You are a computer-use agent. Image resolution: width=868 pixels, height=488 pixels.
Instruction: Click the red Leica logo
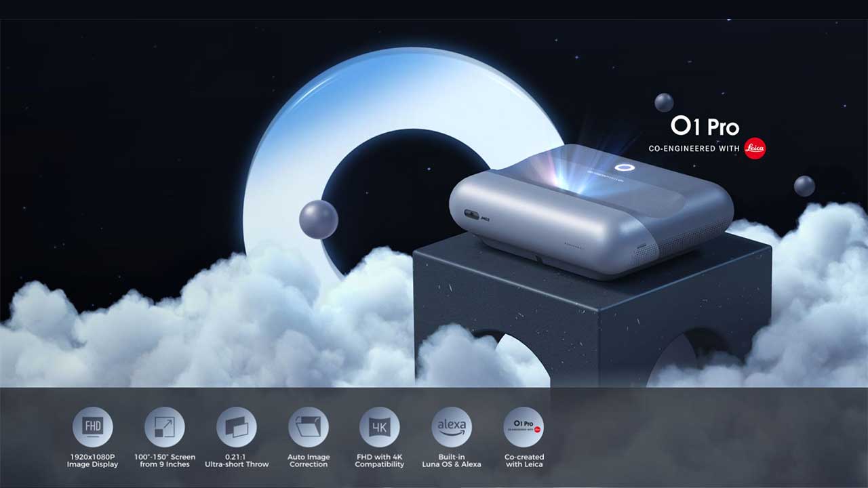tap(755, 148)
